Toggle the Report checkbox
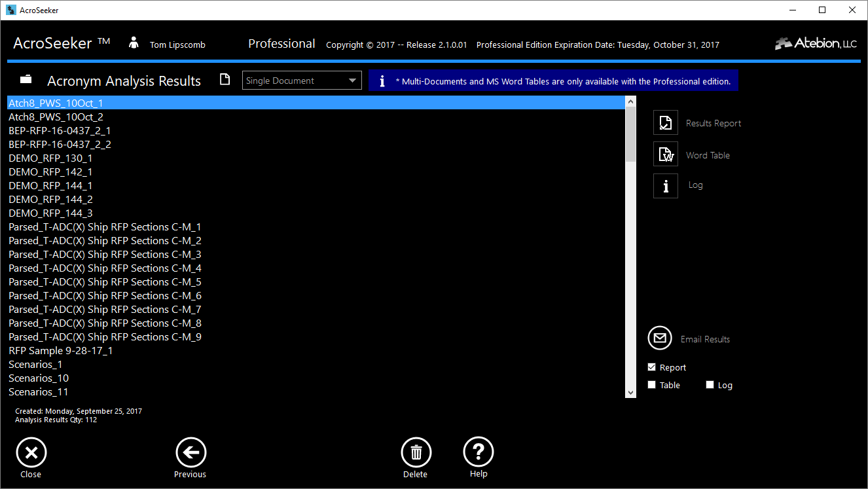The width and height of the screenshot is (868, 489). point(651,367)
